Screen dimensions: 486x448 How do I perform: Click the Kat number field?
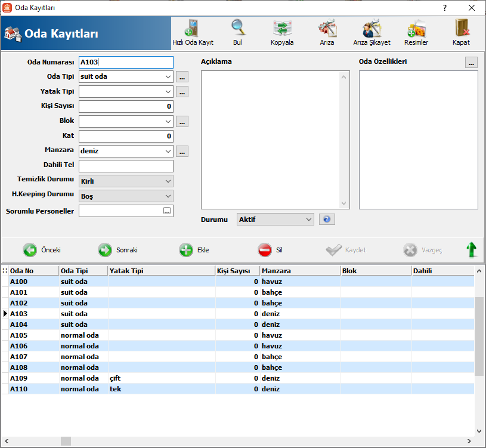(x=126, y=136)
